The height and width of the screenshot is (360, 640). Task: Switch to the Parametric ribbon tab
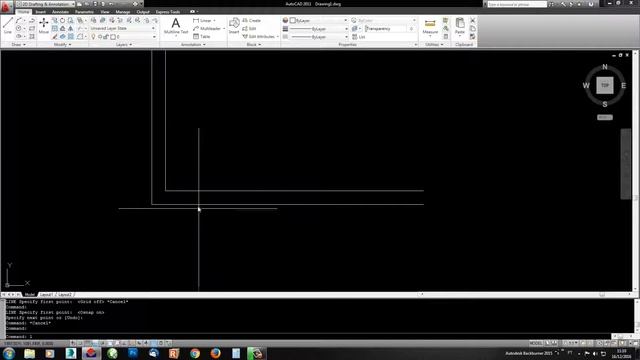pyautogui.click(x=84, y=12)
